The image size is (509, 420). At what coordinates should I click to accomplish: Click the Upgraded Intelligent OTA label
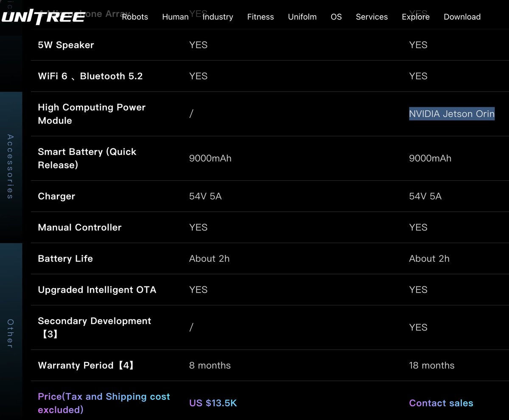pos(97,290)
